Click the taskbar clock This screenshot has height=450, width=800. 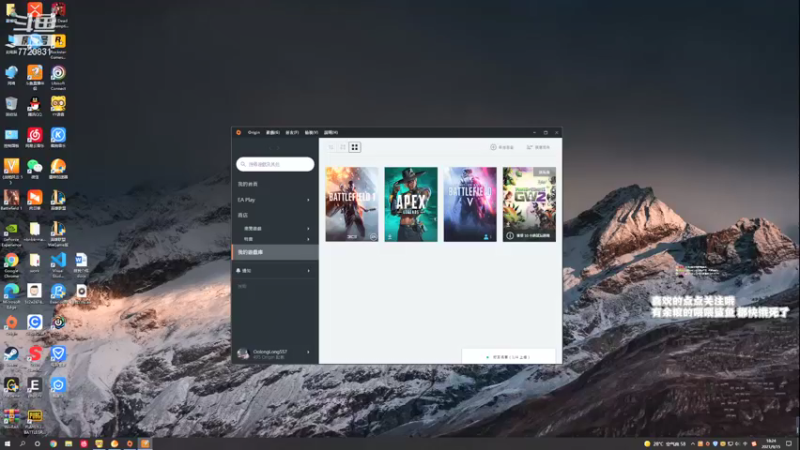pyautogui.click(x=771, y=444)
